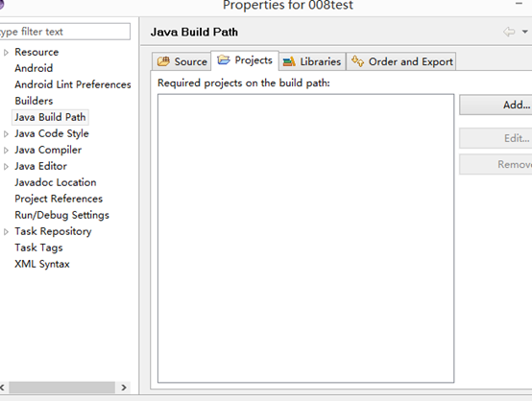
Task: Minimize the Properties for 008test window
Action: tap(519, 4)
